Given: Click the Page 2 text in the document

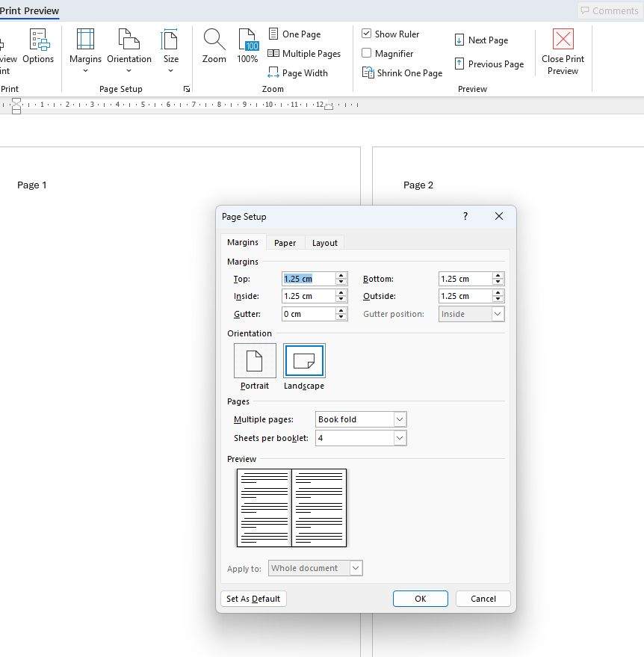Looking at the screenshot, I should click(418, 185).
